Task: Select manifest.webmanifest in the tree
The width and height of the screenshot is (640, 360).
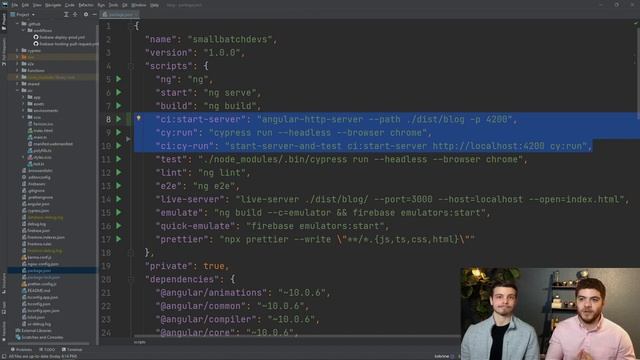Action: pyautogui.click(x=53, y=144)
